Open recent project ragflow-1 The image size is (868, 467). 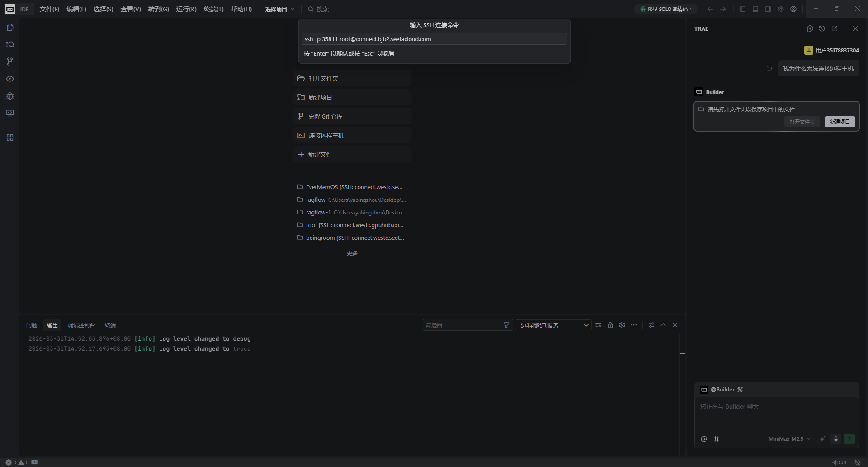tap(318, 212)
